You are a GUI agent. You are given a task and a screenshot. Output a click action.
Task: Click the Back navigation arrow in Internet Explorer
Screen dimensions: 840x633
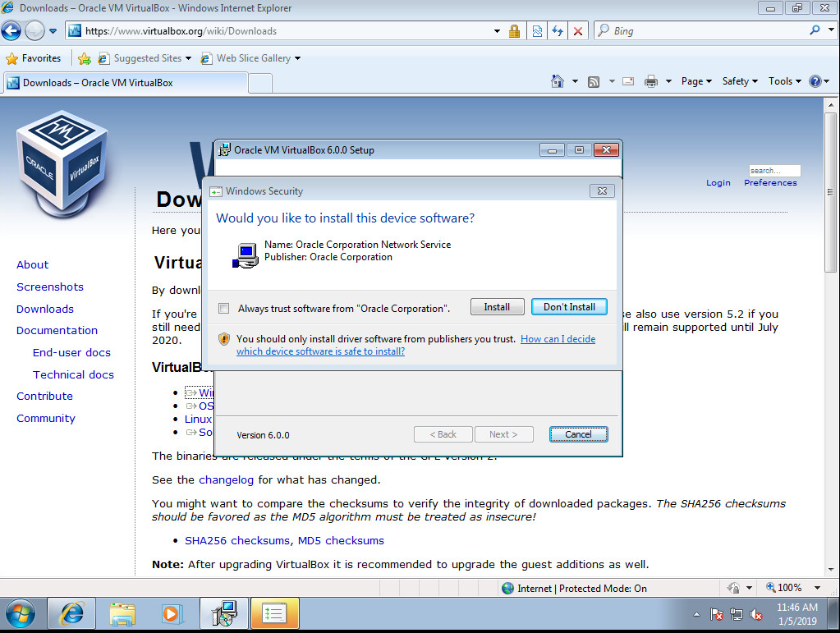pos(11,31)
